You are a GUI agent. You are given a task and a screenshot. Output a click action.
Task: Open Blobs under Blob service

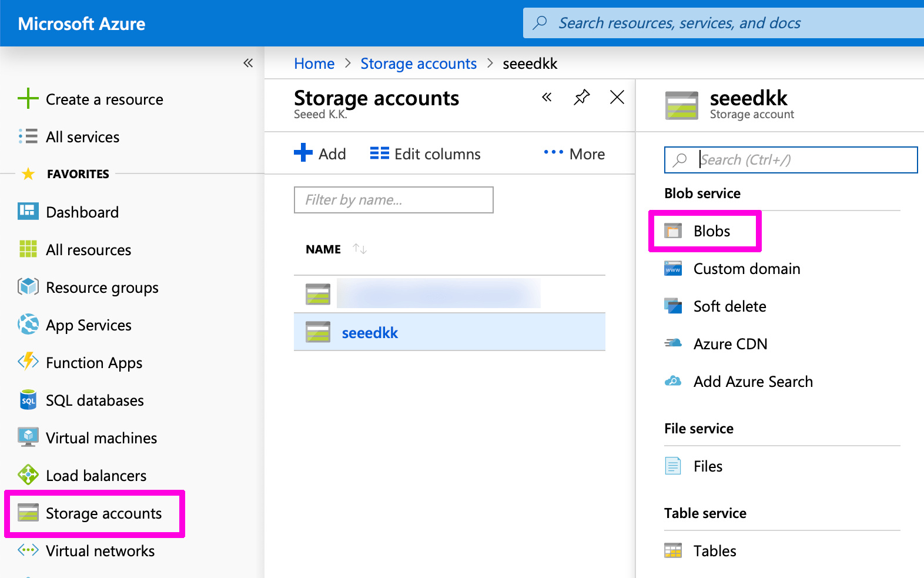coord(712,231)
